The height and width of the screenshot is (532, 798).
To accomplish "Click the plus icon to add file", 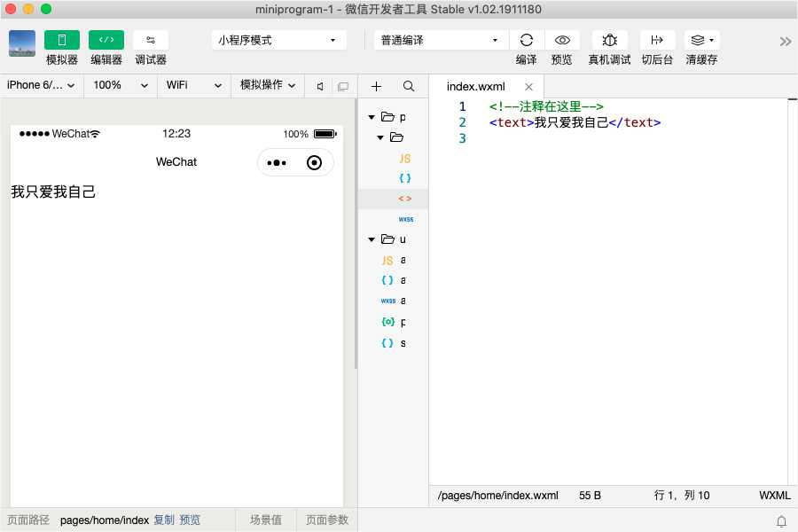I will tap(376, 87).
